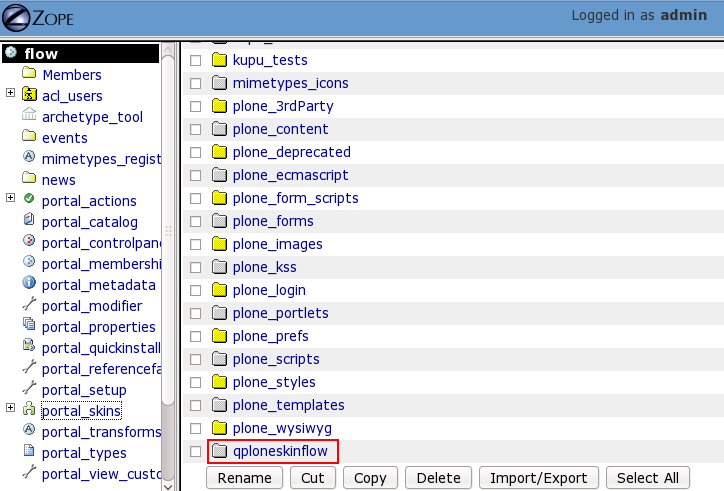Open the plone_wysiwyg folder link
Image resolution: width=724 pixels, height=491 pixels.
click(282, 428)
